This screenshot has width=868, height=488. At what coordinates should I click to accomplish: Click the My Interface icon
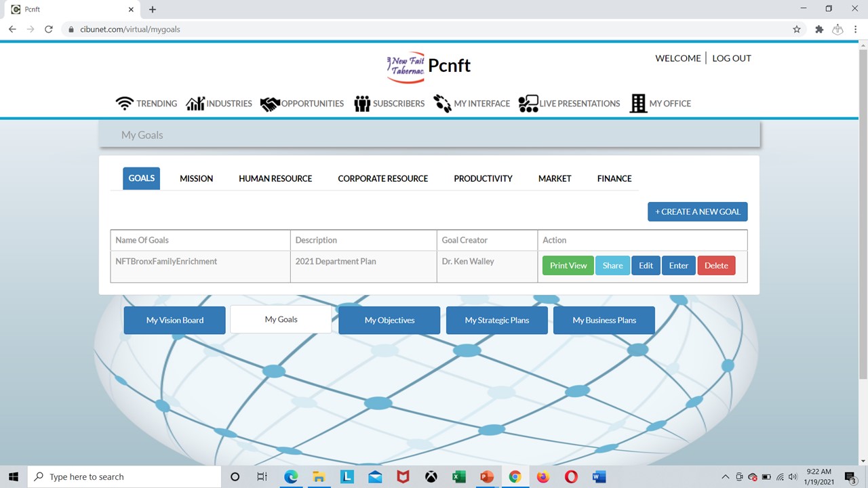(x=442, y=104)
